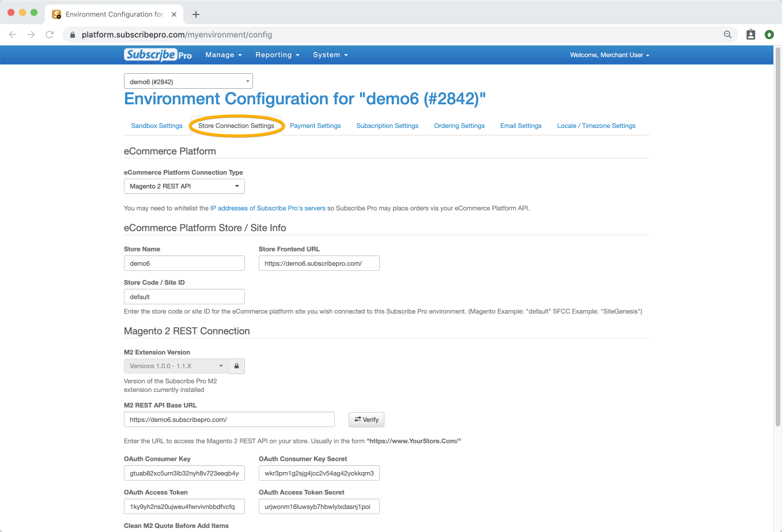This screenshot has height=532, width=782.
Task: Click the Store Name input field
Action: tap(184, 263)
